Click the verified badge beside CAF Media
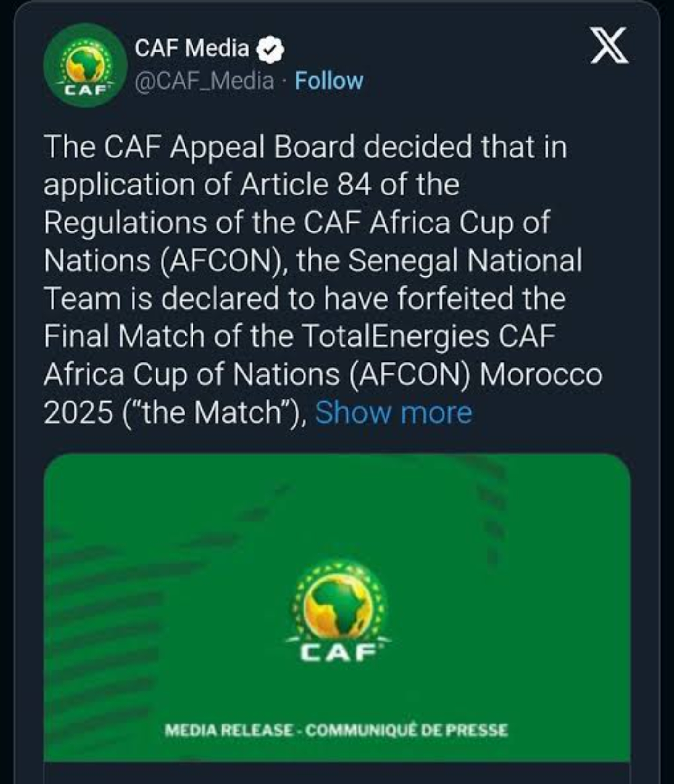Image resolution: width=674 pixels, height=784 pixels. [x=271, y=50]
